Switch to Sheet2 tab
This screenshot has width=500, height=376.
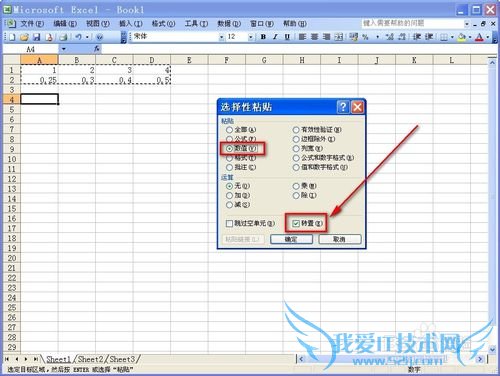tap(90, 359)
